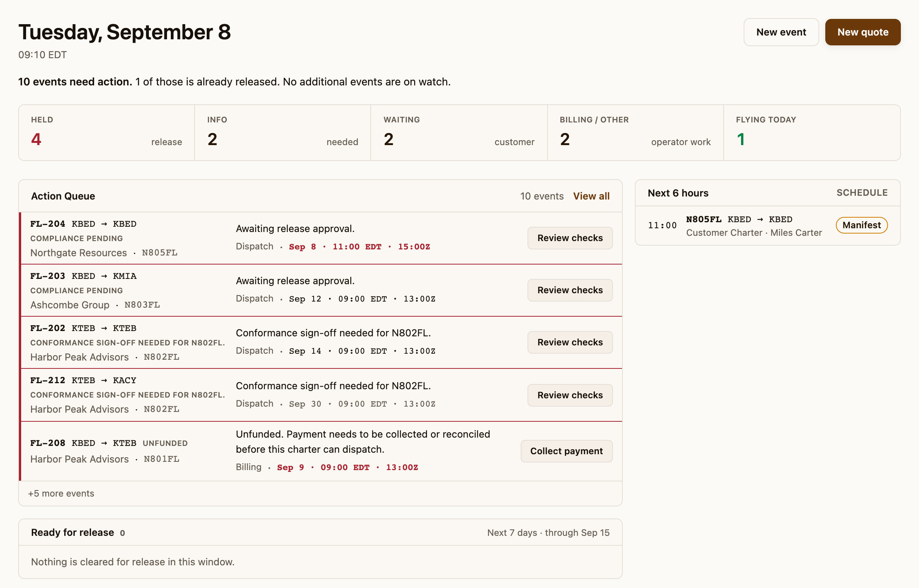Click the Sep 12 09:00 EDT dispatch time
Viewport: 919px width, 588px height.
[362, 299]
